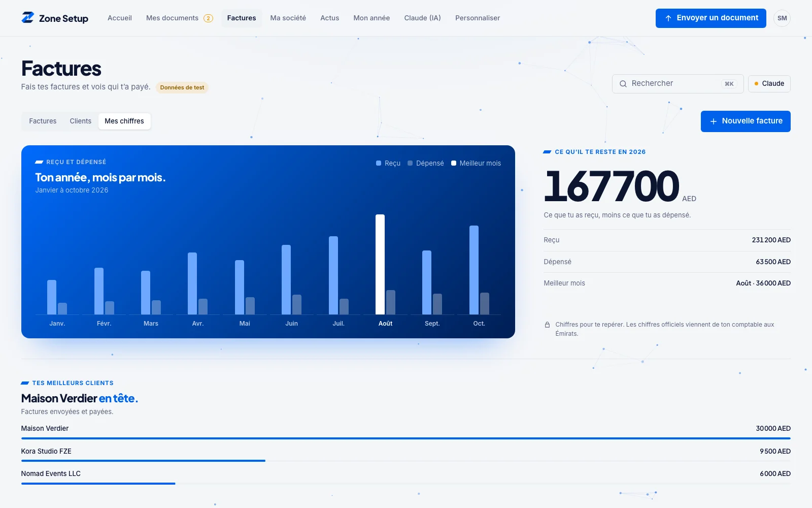This screenshot has width=812, height=508.
Task: Open Claude (IA) navigation item
Action: (x=423, y=18)
